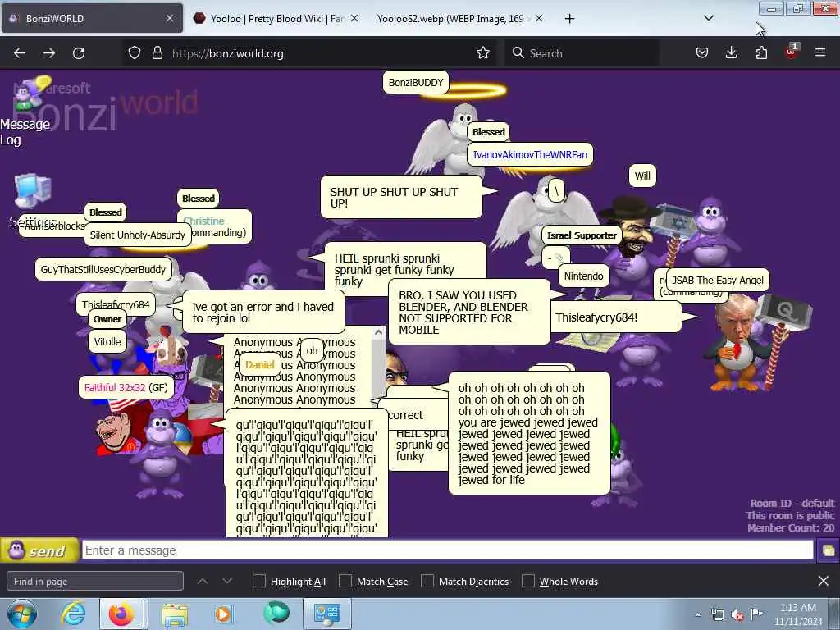Click the Israel Supporter tag

[x=582, y=235]
